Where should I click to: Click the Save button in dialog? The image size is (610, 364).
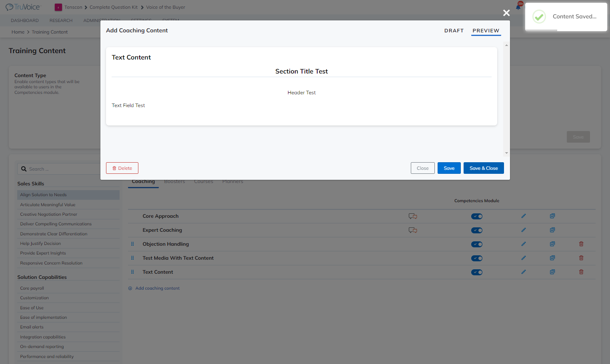pos(449,168)
